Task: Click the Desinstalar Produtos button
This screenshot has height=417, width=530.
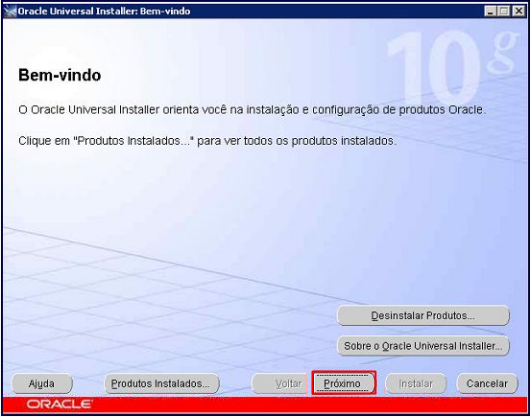Action: (423, 316)
